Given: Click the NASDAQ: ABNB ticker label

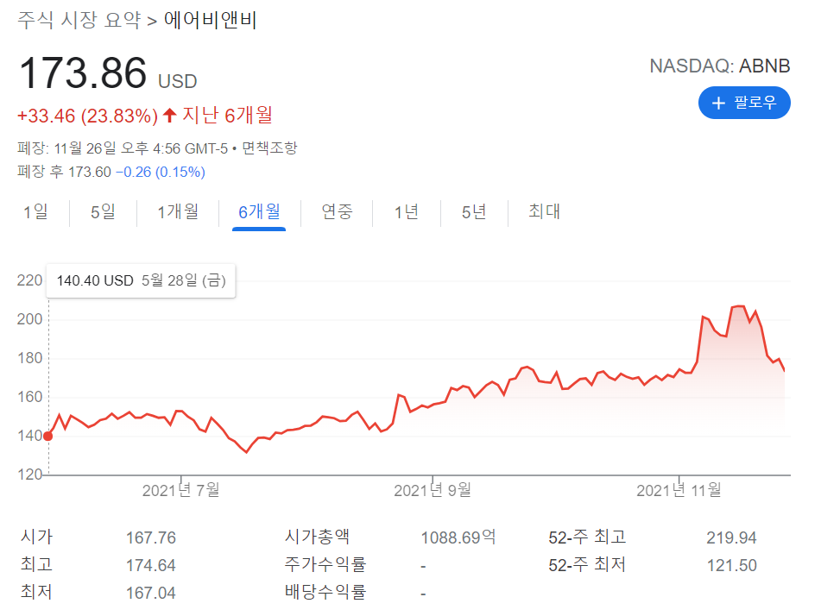Looking at the screenshot, I should (719, 66).
